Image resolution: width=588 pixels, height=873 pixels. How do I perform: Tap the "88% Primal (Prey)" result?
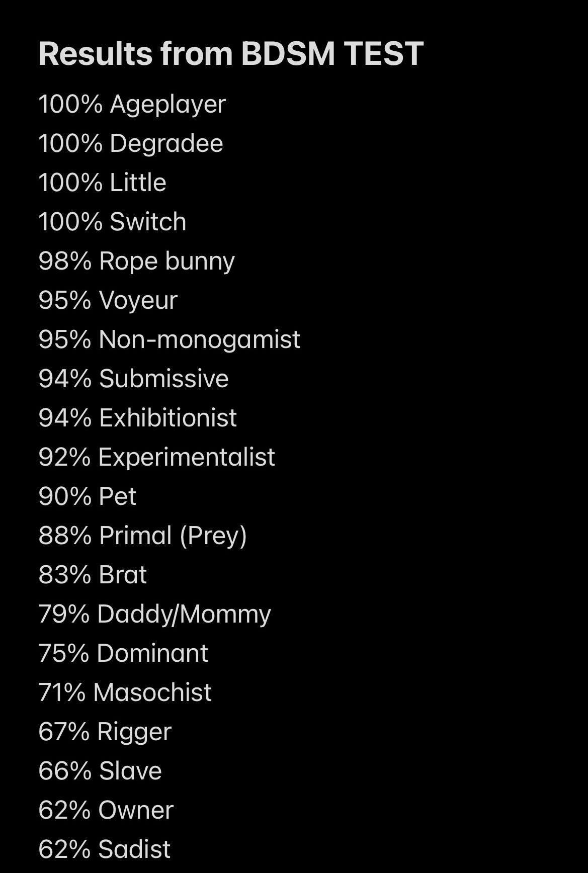[x=142, y=536]
